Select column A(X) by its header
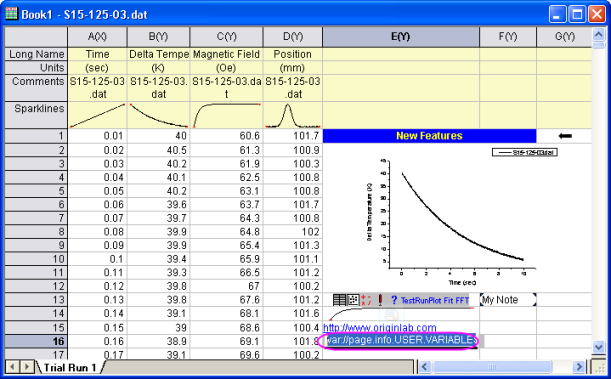This screenshot has width=611, height=379. coord(97,37)
